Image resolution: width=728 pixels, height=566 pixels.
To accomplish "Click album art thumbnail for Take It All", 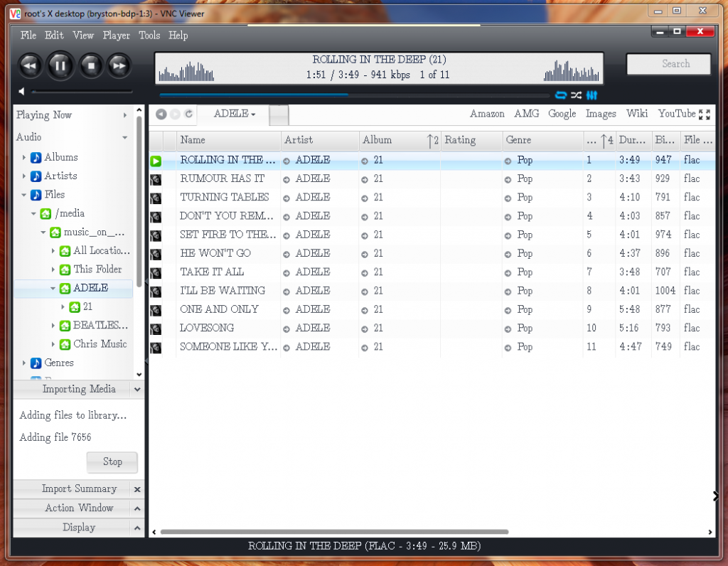I will click(x=156, y=273).
